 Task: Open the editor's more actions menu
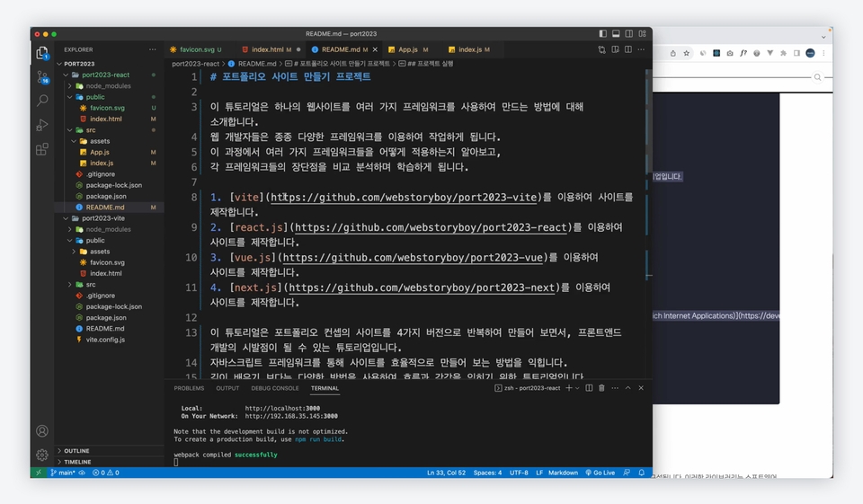click(x=641, y=49)
